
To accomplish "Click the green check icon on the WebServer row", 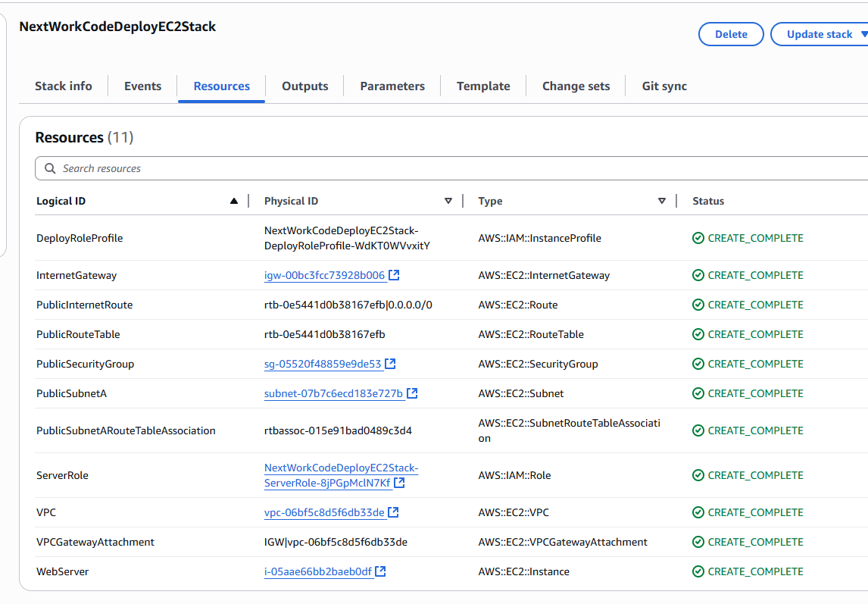I will 698,571.
